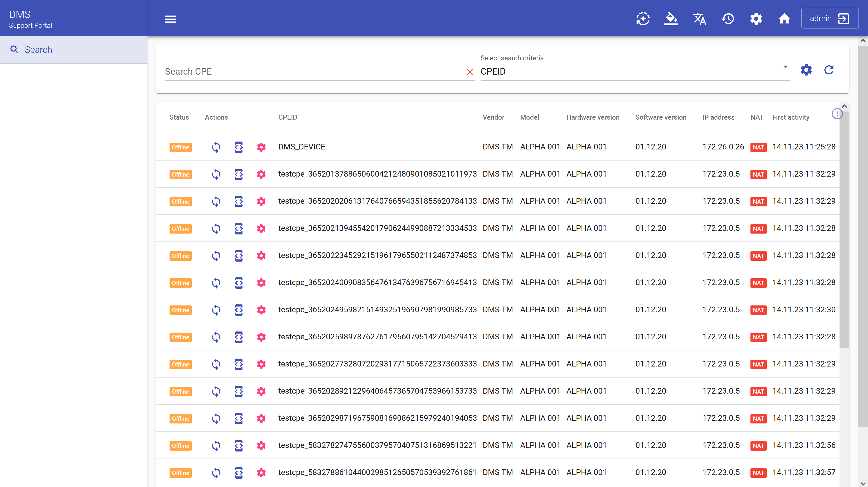Open pink device settings icon on DMS_DEVICE row

coord(262,147)
